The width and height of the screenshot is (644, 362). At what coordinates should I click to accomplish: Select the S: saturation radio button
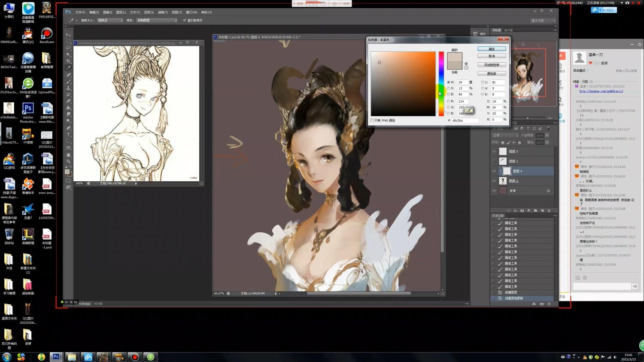[448, 88]
